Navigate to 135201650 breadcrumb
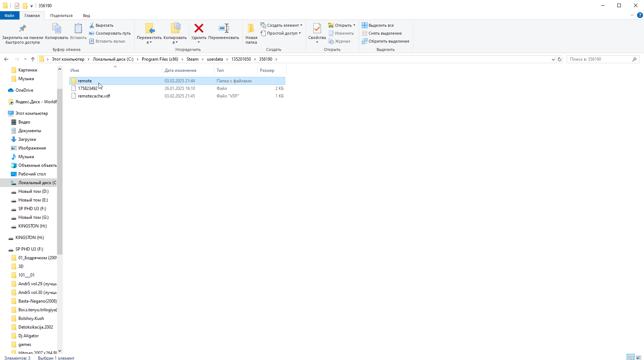The width and height of the screenshot is (644, 360). (241, 59)
